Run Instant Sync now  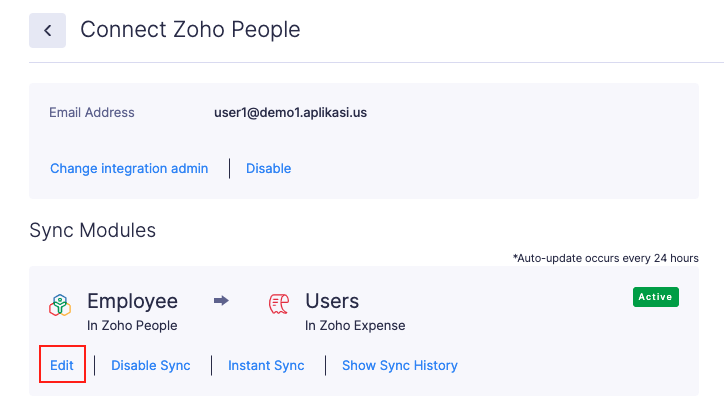(x=266, y=365)
